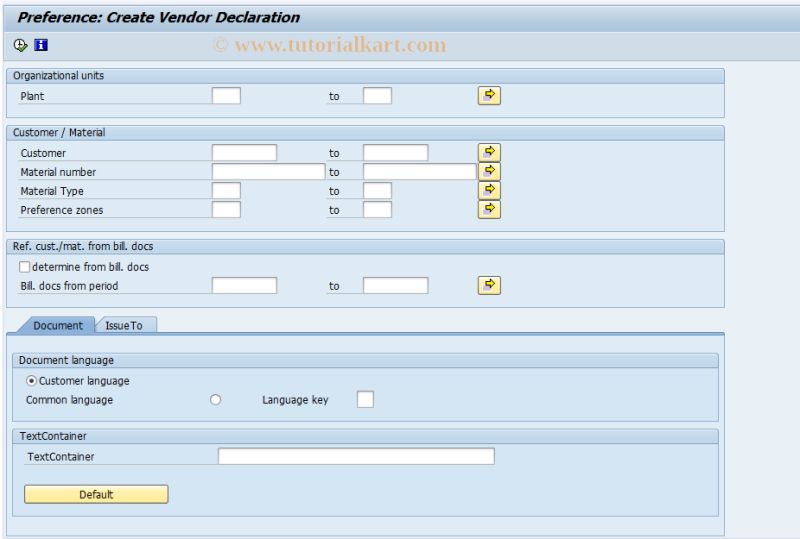
Task: Click the 'Material number' label
Action: 58,172
